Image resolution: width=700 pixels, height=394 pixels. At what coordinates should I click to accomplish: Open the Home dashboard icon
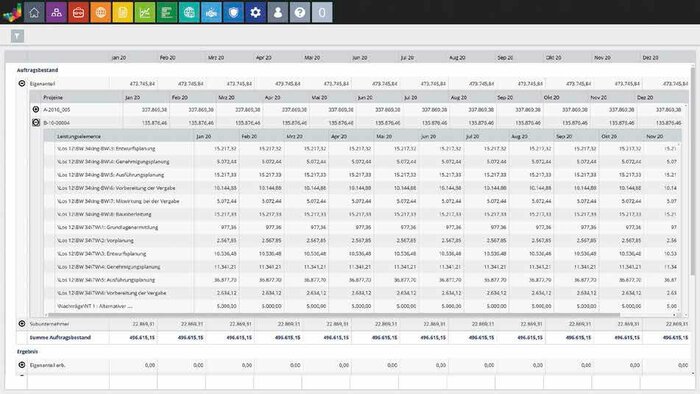coord(34,12)
